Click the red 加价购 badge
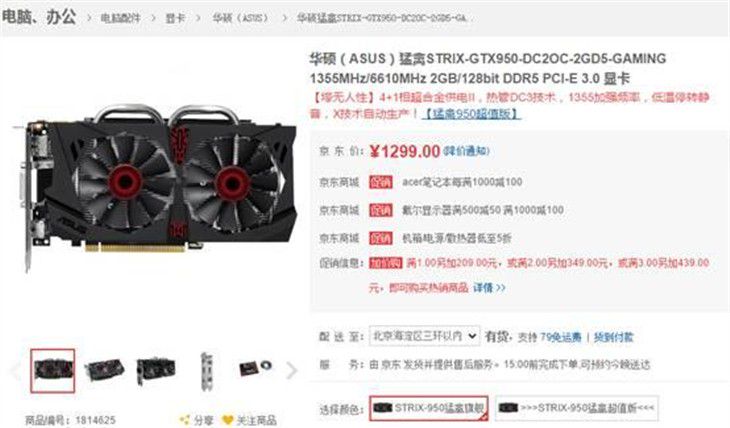The height and width of the screenshot is (428, 730). (x=385, y=263)
